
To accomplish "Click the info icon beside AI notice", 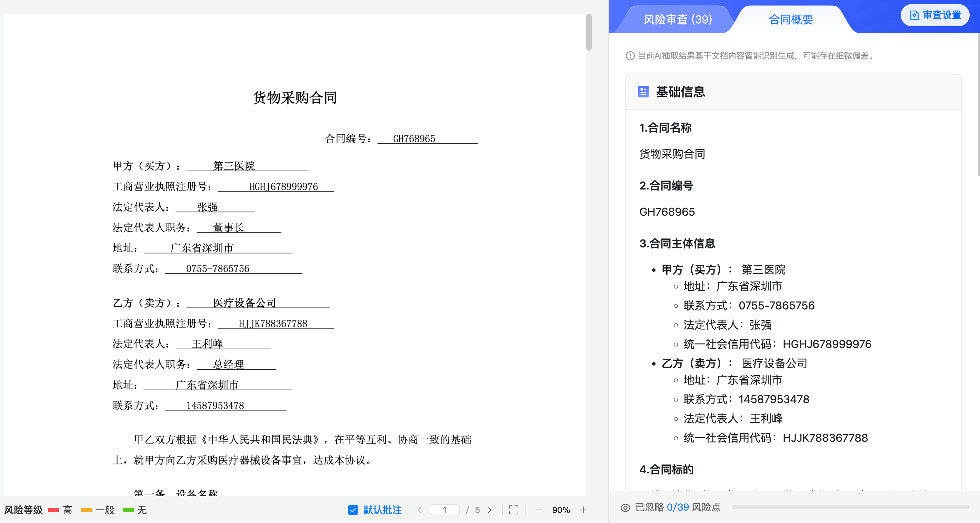I will click(630, 56).
